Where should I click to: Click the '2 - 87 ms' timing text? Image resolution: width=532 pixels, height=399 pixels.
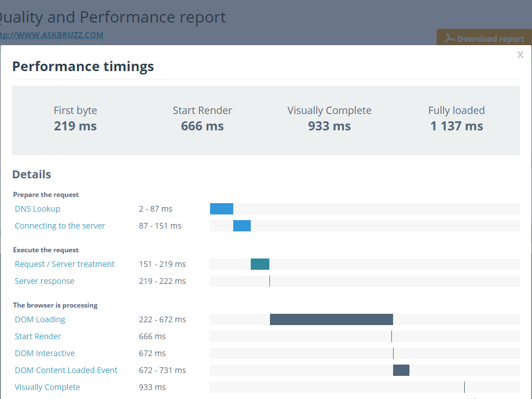point(155,209)
